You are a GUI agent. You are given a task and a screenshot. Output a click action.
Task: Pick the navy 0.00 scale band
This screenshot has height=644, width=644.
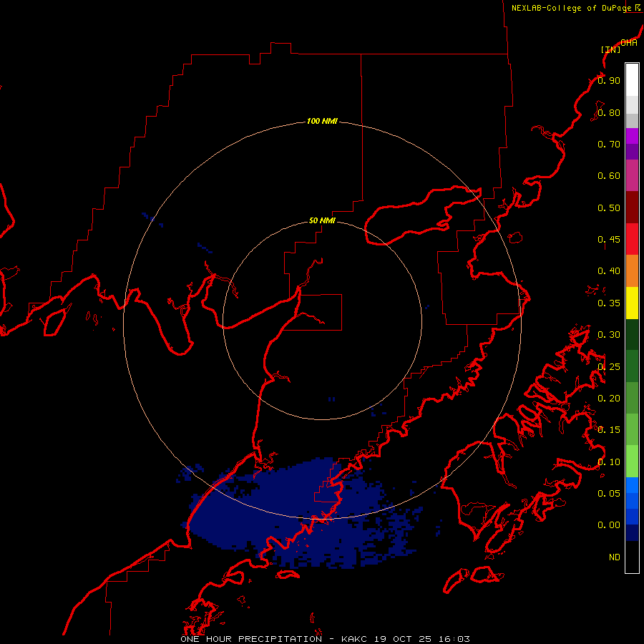[x=632, y=532]
